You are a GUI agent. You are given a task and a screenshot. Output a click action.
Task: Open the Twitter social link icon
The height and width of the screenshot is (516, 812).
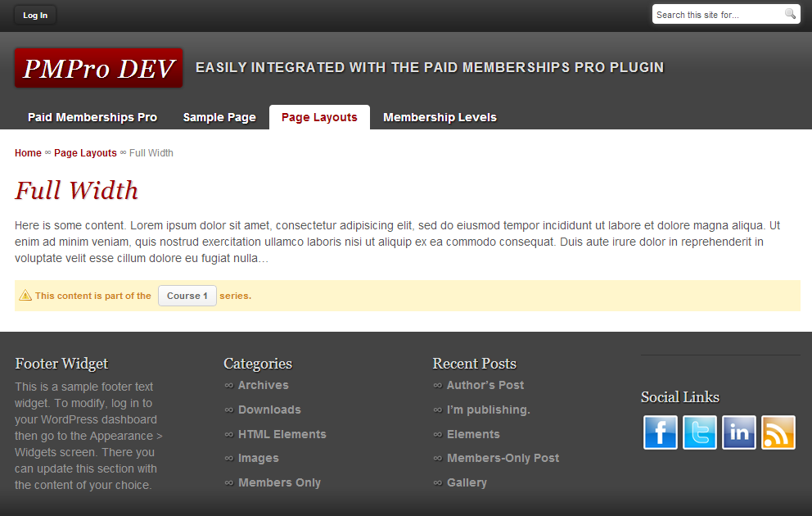click(700, 432)
